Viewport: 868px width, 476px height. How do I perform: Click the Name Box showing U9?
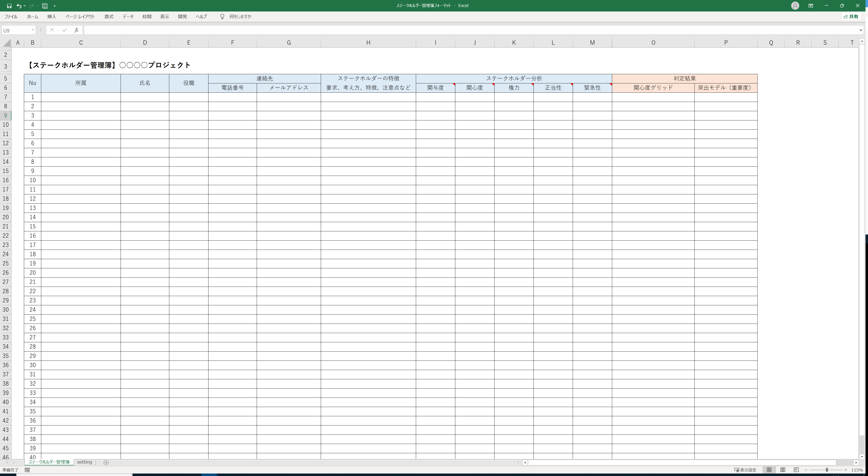click(x=16, y=30)
